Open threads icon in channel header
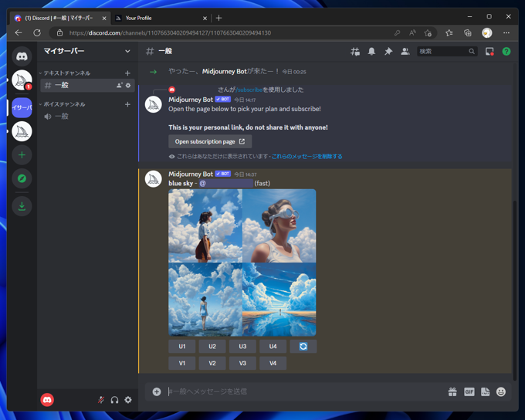525x420 pixels. pyautogui.click(x=355, y=52)
